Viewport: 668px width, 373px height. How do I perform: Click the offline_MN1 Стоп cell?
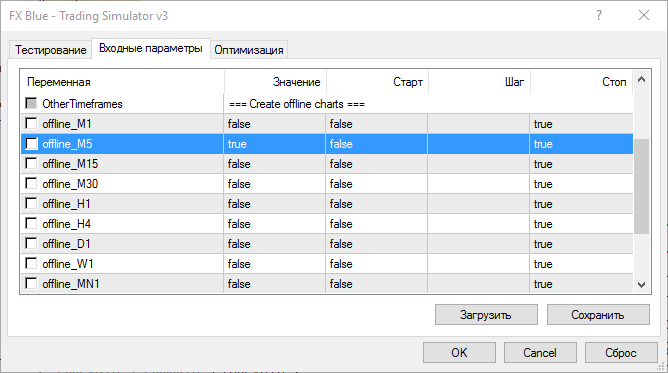[x=582, y=284]
